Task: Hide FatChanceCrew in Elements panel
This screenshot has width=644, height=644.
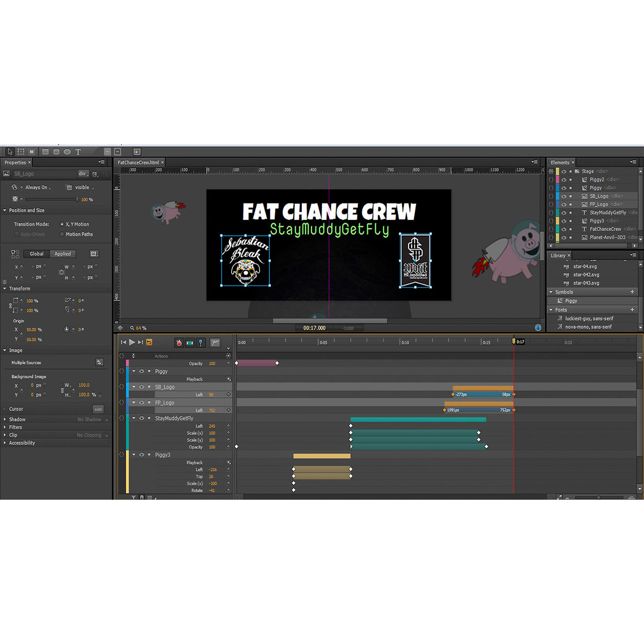Action: tap(563, 229)
